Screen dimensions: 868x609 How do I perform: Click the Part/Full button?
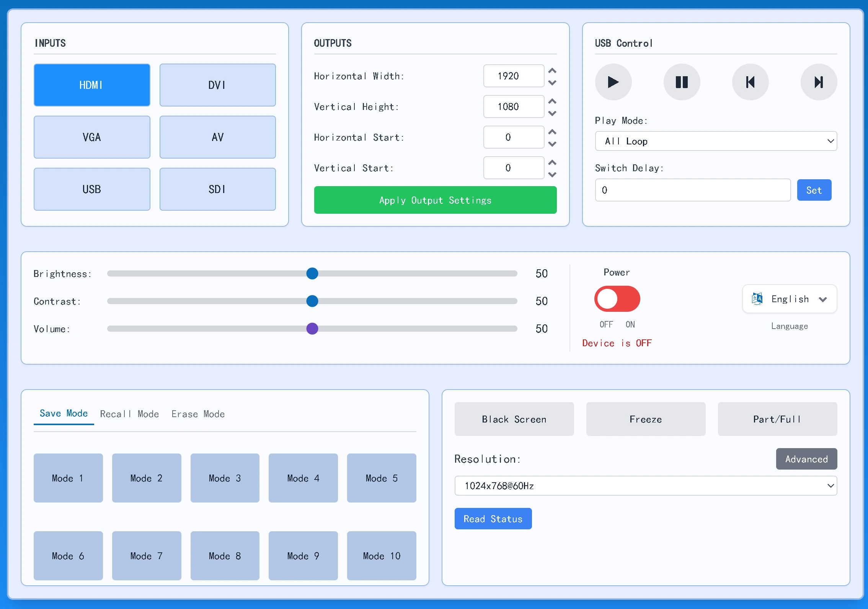pos(777,419)
